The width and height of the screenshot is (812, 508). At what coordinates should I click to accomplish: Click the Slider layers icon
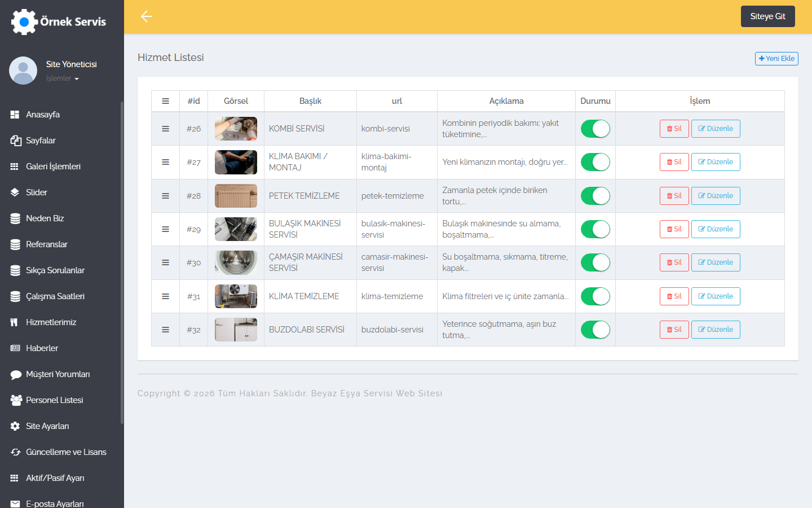[x=15, y=192]
